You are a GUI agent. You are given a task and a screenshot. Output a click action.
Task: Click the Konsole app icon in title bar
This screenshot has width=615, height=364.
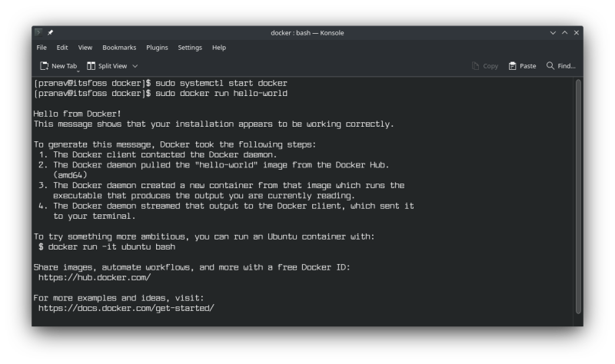[38, 32]
